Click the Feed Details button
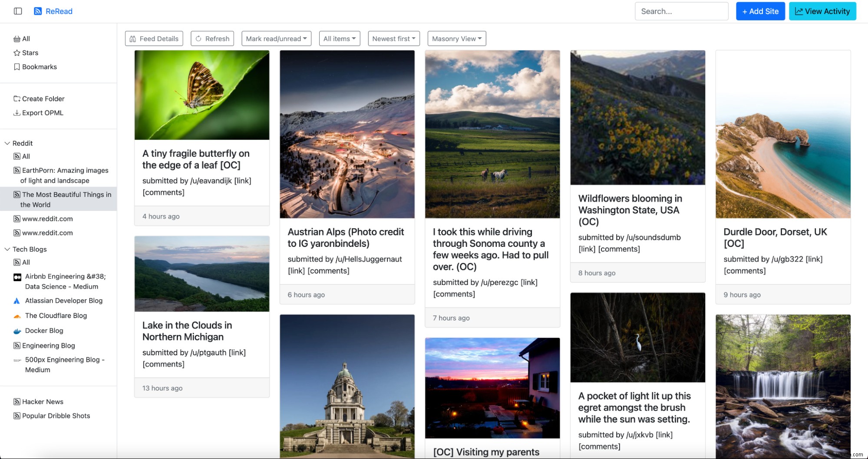Viewport: 868px width, 459px height. 154,39
